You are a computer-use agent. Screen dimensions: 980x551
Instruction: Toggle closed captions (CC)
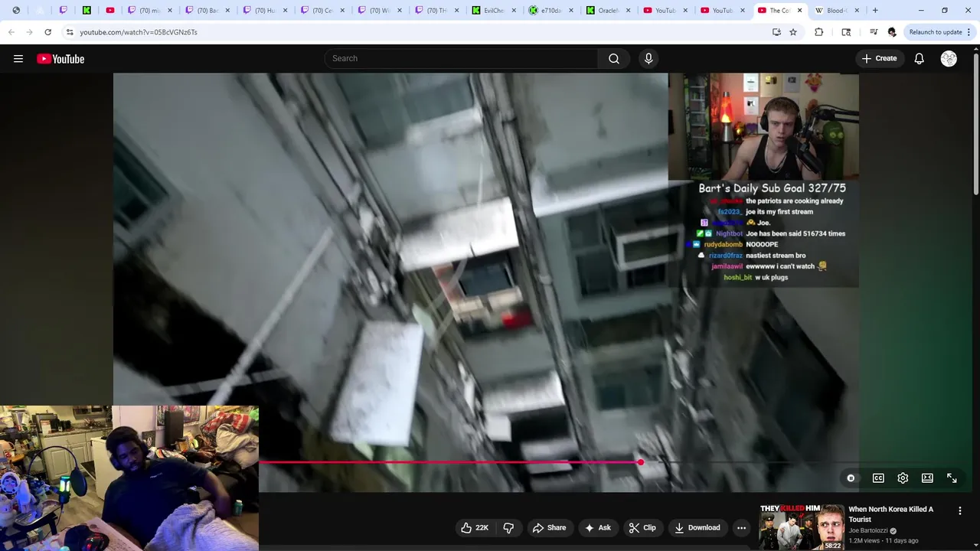878,478
